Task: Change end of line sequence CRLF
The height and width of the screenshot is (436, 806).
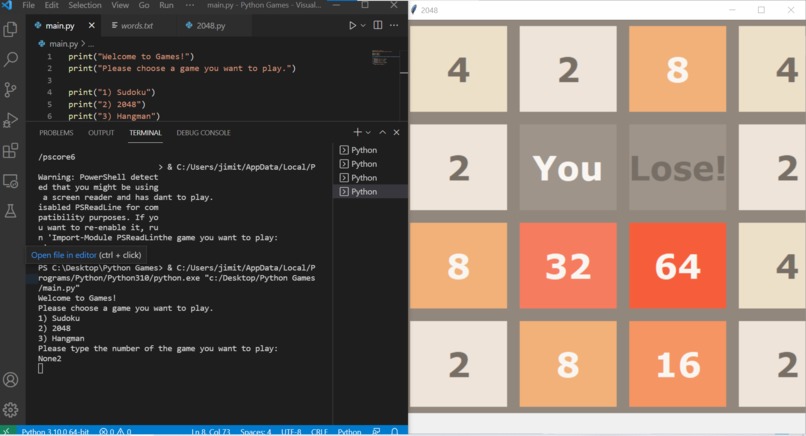Action: click(x=319, y=431)
